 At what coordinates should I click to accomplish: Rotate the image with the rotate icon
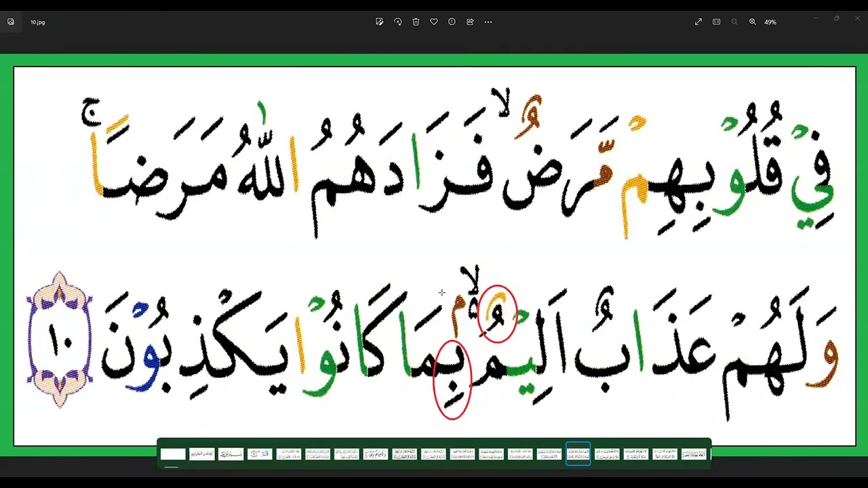tap(398, 22)
